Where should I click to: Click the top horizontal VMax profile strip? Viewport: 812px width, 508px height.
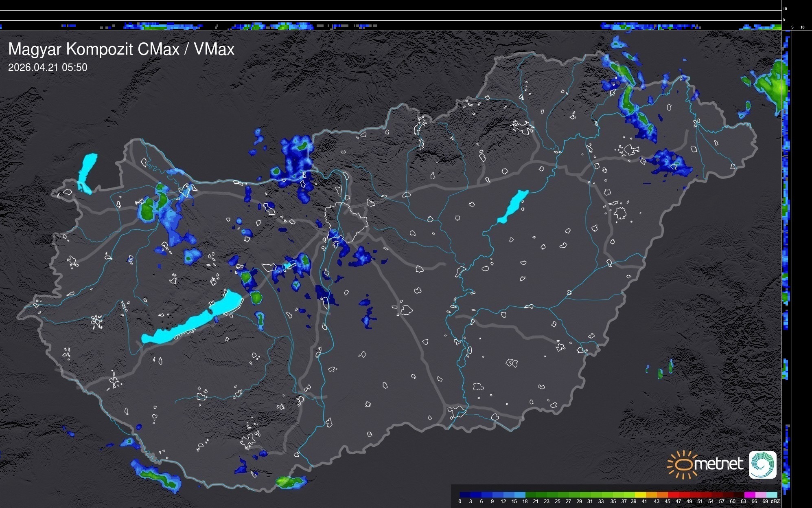click(x=391, y=26)
